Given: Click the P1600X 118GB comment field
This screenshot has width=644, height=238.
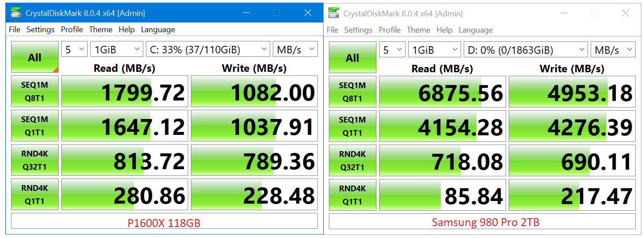Looking at the screenshot, I should 164,221.
